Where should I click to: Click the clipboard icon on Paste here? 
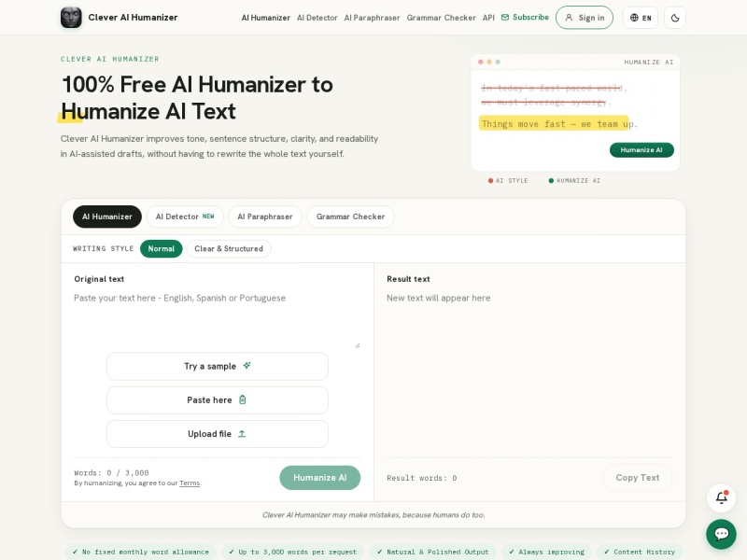click(x=243, y=399)
